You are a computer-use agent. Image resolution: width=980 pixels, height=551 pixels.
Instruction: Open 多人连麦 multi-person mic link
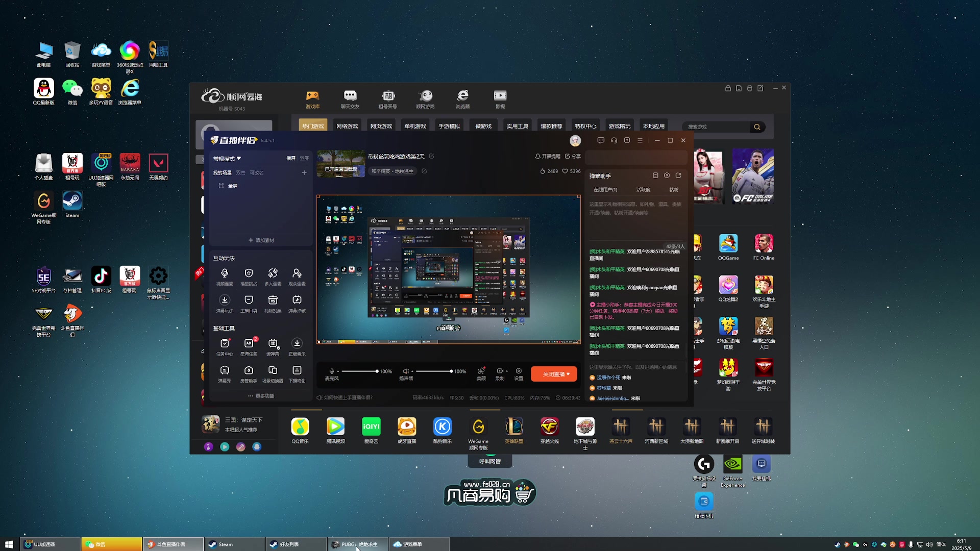click(x=273, y=277)
